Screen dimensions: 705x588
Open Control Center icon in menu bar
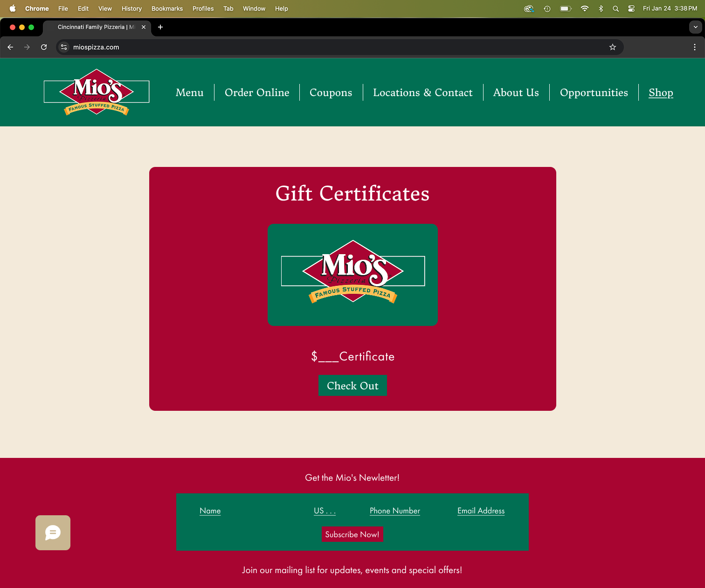coord(631,8)
